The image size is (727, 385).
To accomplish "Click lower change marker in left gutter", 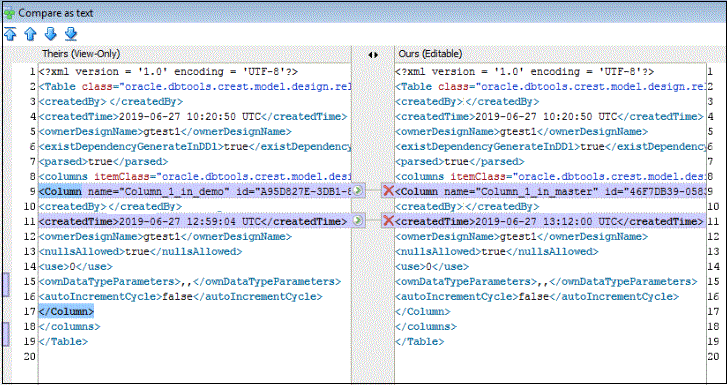I will tap(6, 334).
